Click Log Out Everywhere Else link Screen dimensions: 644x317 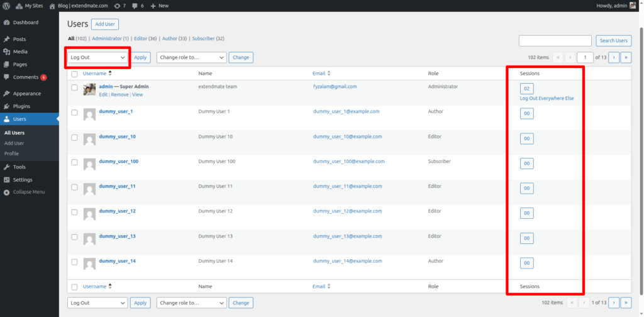click(547, 99)
